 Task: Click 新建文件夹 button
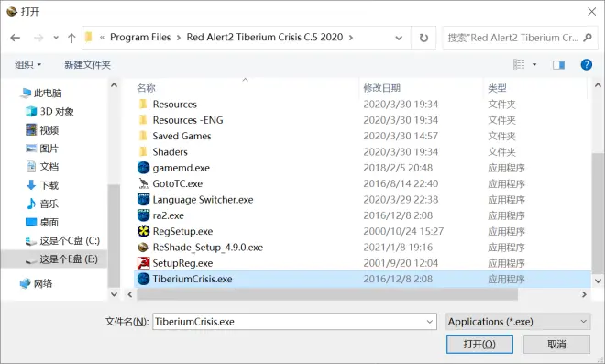(x=88, y=64)
